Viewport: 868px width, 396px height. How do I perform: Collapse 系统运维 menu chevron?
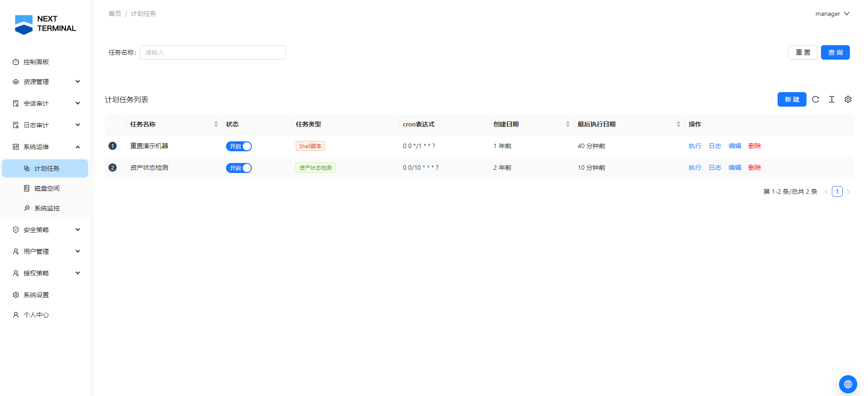[78, 147]
